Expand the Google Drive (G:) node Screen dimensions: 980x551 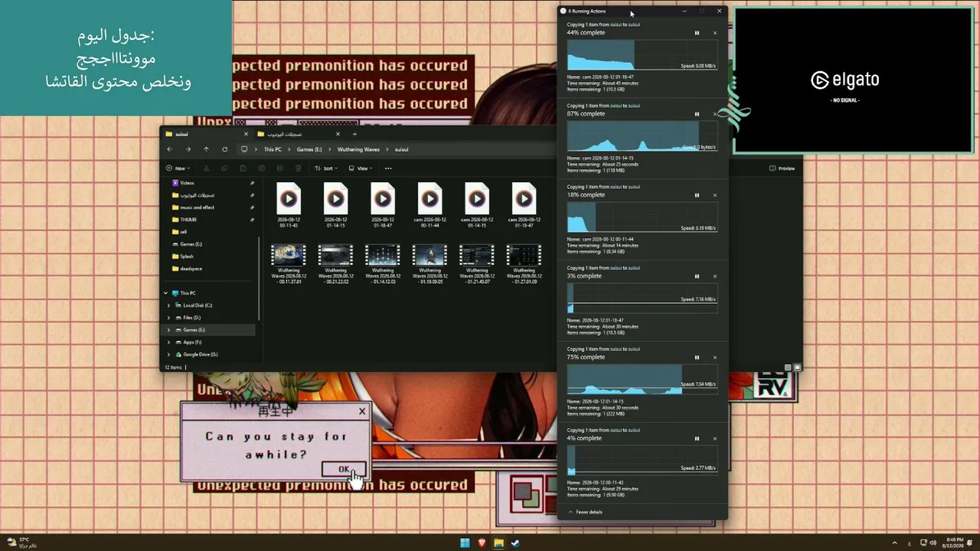click(x=169, y=354)
